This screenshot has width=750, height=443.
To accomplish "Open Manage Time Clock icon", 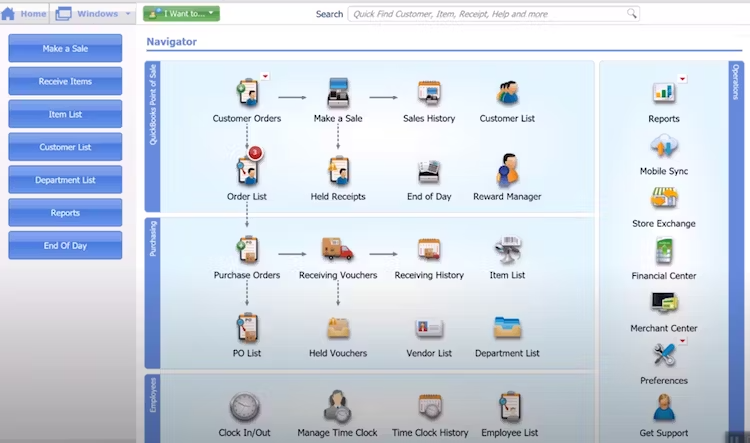I will (338, 408).
